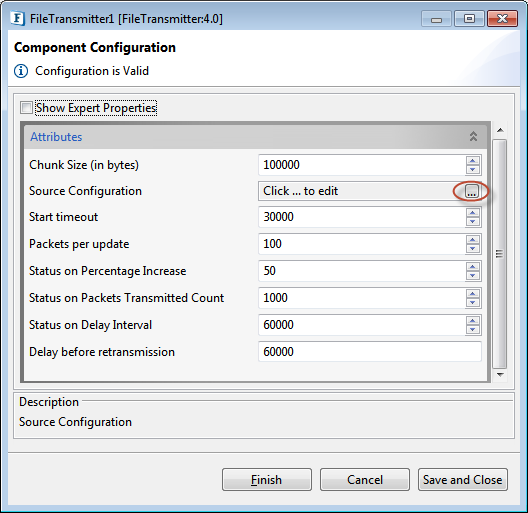This screenshot has height=513, width=528.
Task: Click the Chunk Size input field
Action: (x=362, y=165)
